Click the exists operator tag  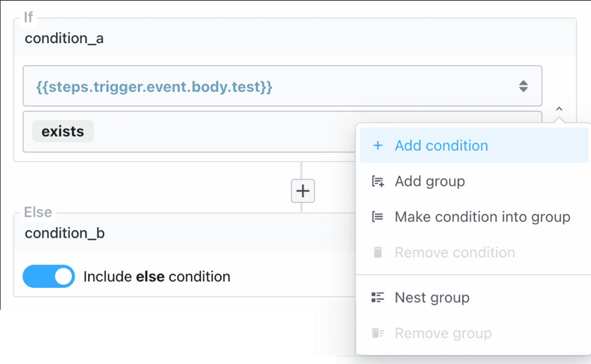click(63, 131)
